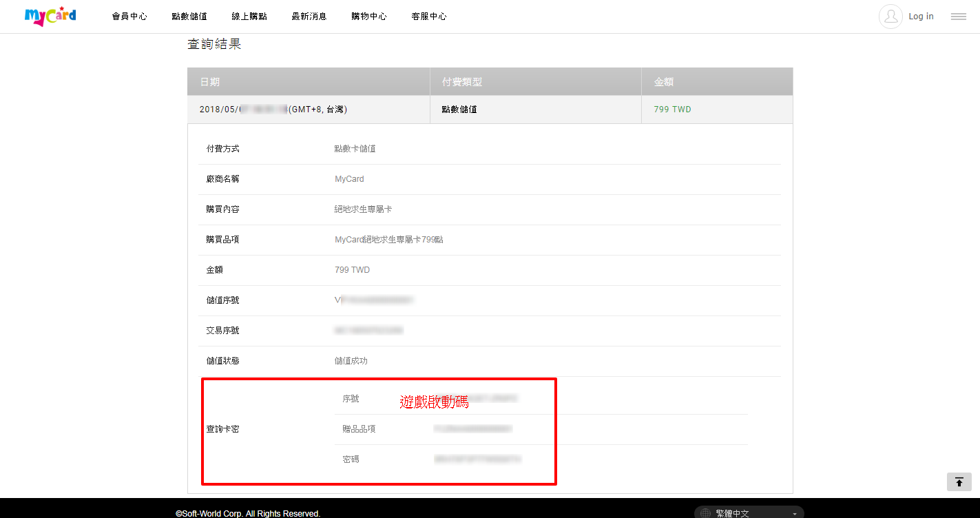980x518 pixels.
Task: Click the MyCard logo
Action: (50, 17)
